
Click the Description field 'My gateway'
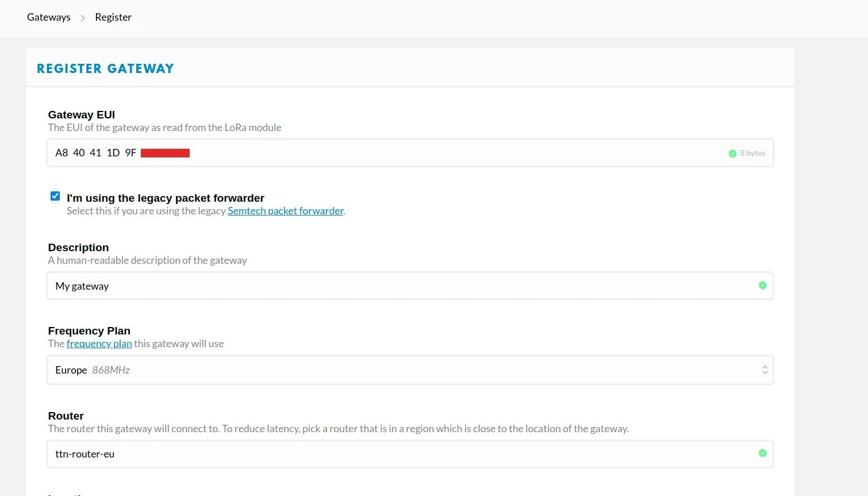point(410,286)
